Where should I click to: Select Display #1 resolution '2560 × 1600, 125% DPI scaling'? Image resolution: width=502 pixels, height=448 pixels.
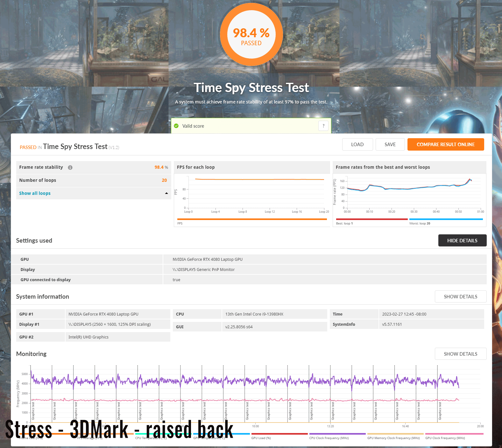point(121,324)
